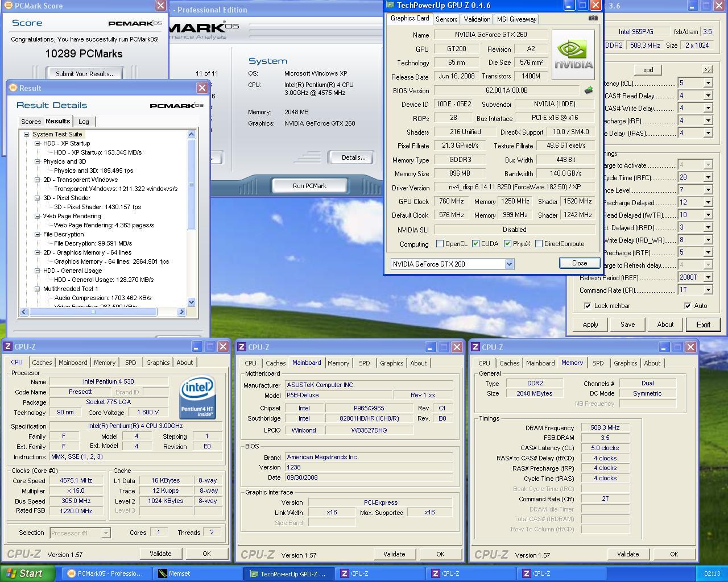Click Close button in GPU-Z
The width and height of the screenshot is (728, 582).
580,263
